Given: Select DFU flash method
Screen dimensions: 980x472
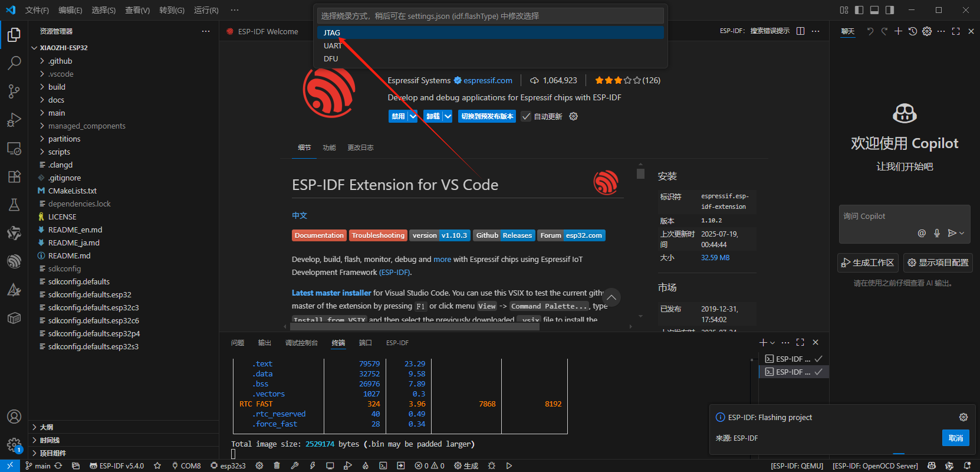Looking at the screenshot, I should [x=491, y=58].
